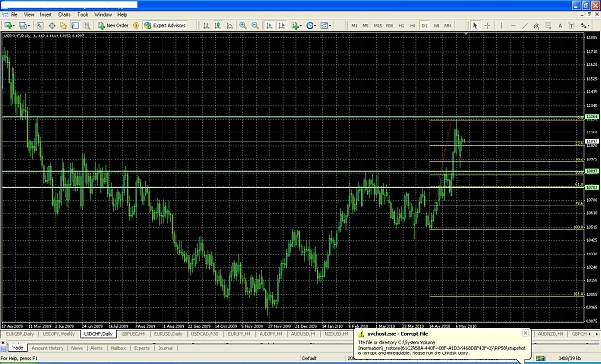Image resolution: width=601 pixels, height=364 pixels.
Task: Click the New Order button
Action: 113,25
